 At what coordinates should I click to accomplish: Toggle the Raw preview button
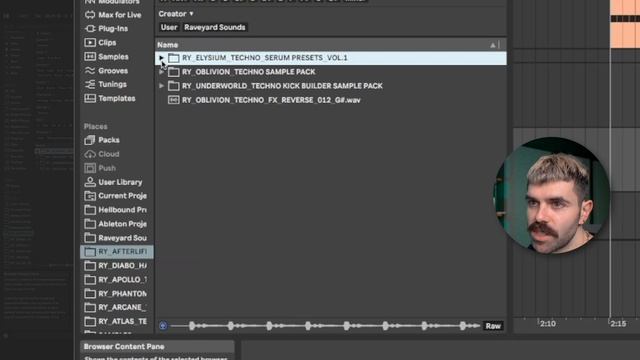click(493, 326)
